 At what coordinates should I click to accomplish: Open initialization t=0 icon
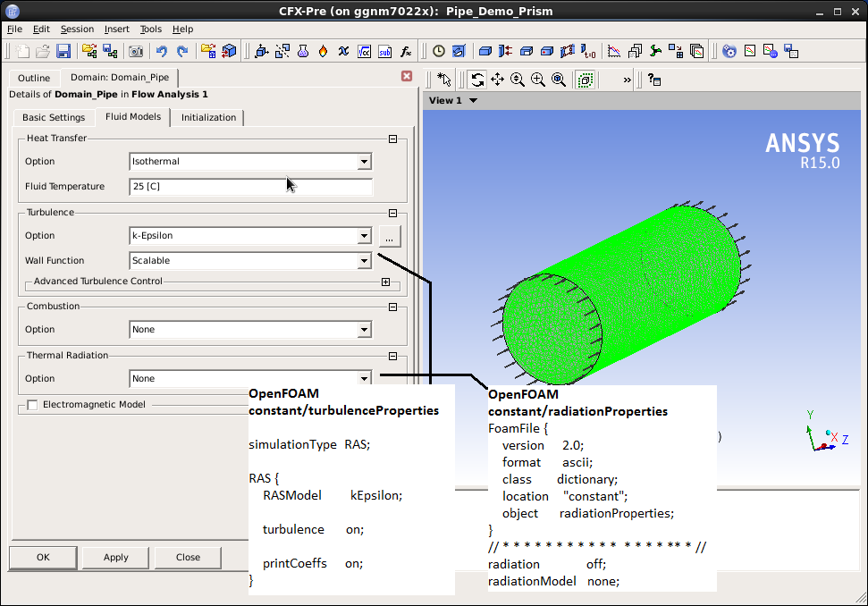click(x=588, y=52)
